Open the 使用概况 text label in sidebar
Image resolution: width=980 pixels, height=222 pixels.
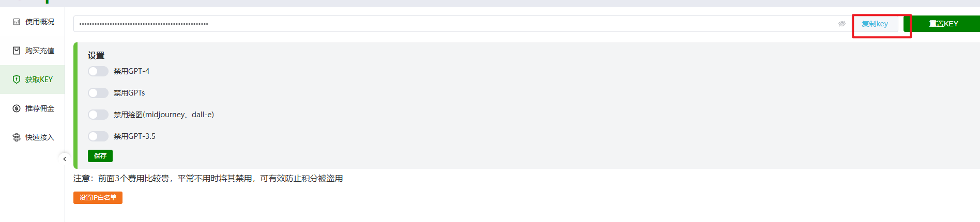40,22
